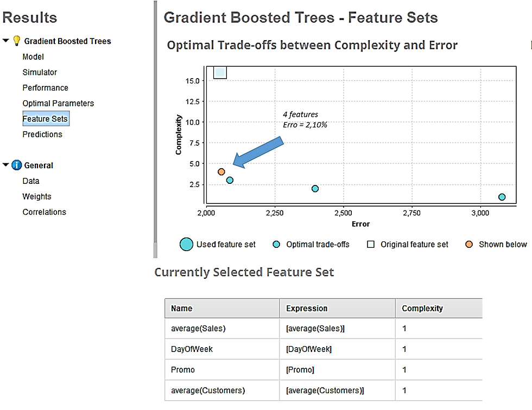This screenshot has height=410, width=532.
Task: Open the Simulator page
Action: (40, 72)
